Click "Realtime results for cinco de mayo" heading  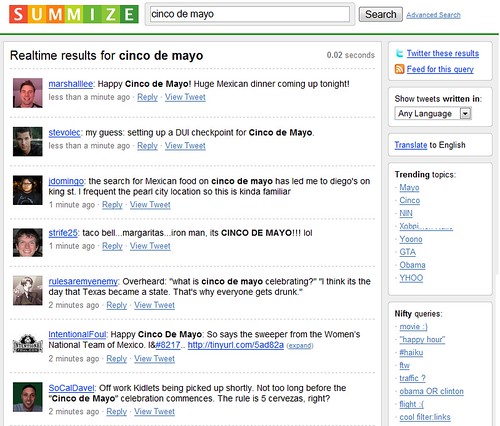coord(107,56)
